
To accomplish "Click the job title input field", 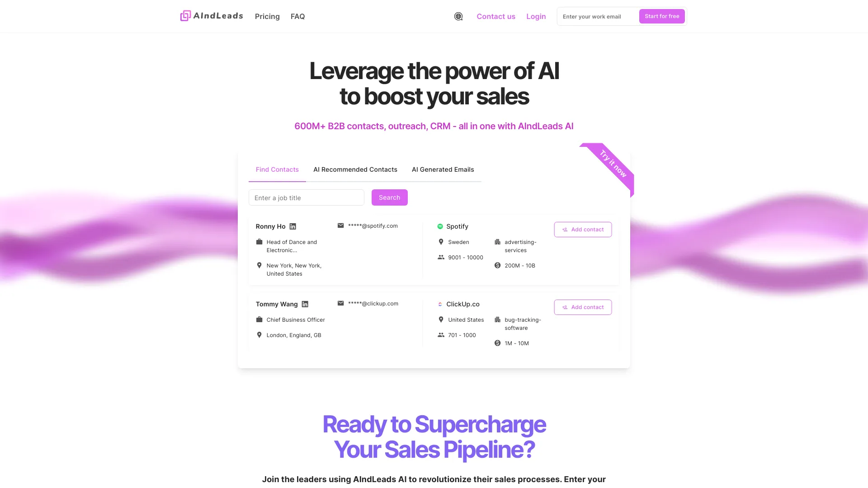I will [307, 197].
